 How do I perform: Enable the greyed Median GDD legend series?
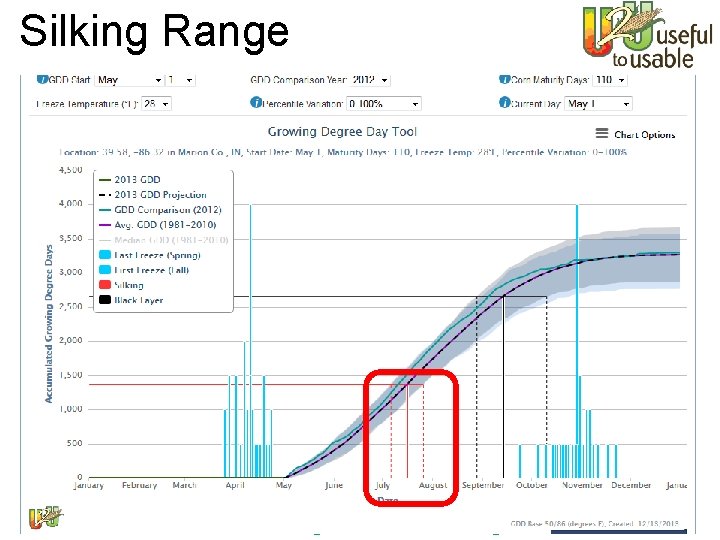(163, 240)
